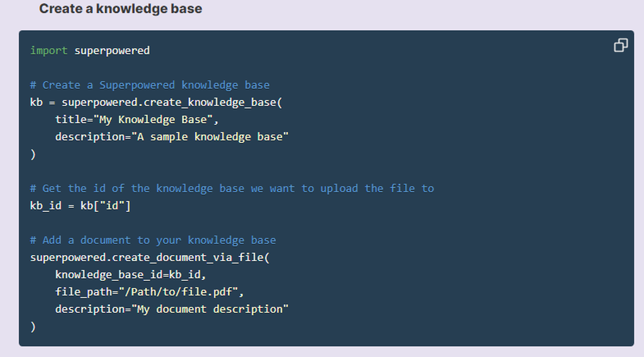Click the "Create a knowledge base" heading
Image resolution: width=644 pixels, height=357 pixels.
coord(120,8)
